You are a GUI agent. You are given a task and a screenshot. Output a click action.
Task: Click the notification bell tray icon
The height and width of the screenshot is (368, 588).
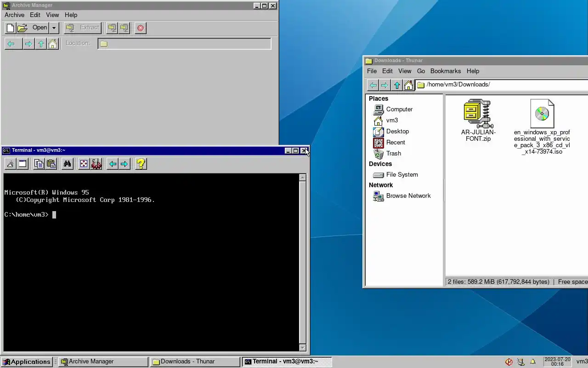(533, 362)
